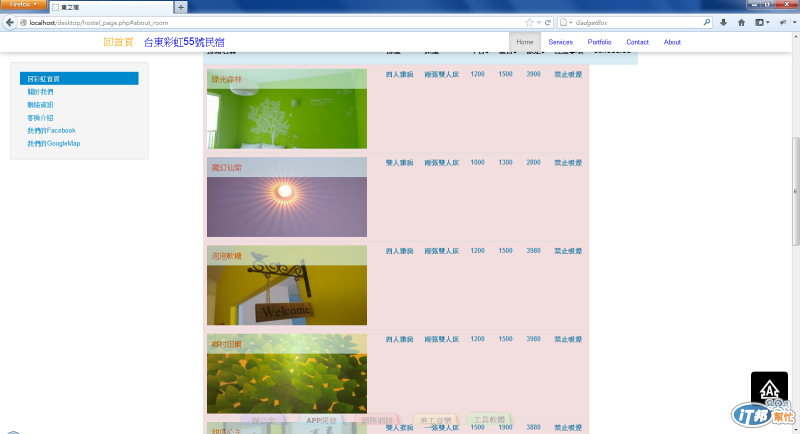Click price 3900 in the 綠光森林 row
This screenshot has width=800, height=434.
click(x=533, y=74)
